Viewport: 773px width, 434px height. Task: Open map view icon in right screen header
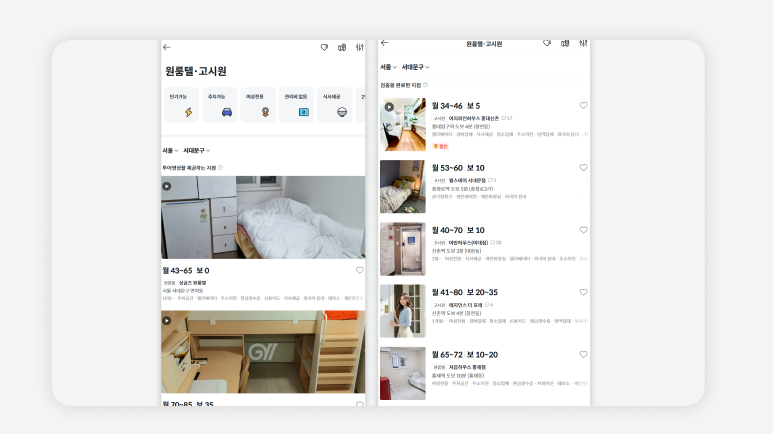[x=565, y=43]
